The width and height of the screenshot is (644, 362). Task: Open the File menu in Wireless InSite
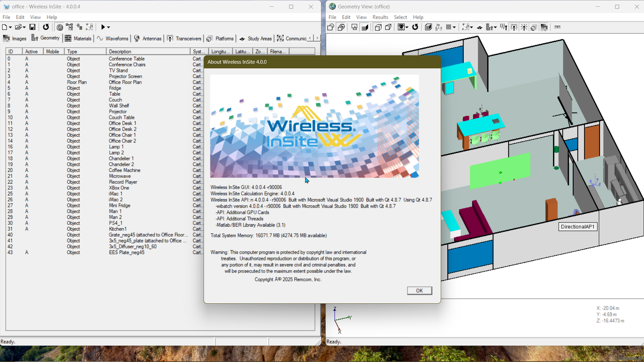[6, 17]
